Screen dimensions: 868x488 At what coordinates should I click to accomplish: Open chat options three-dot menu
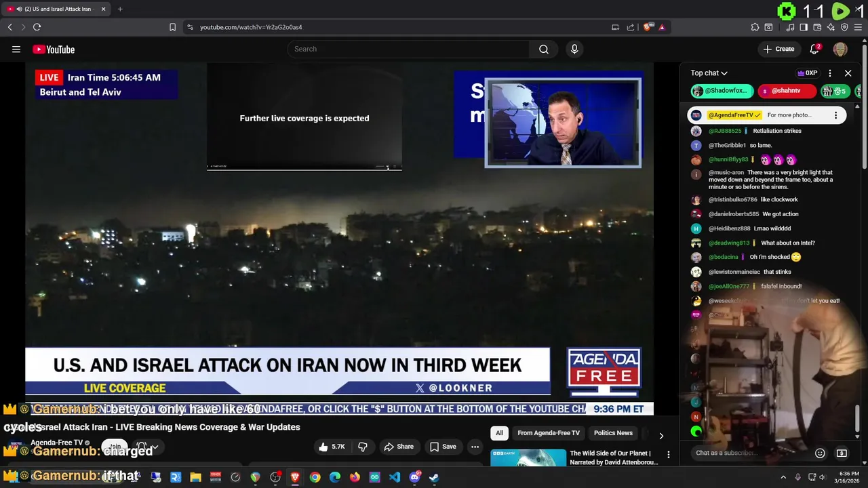coord(829,73)
